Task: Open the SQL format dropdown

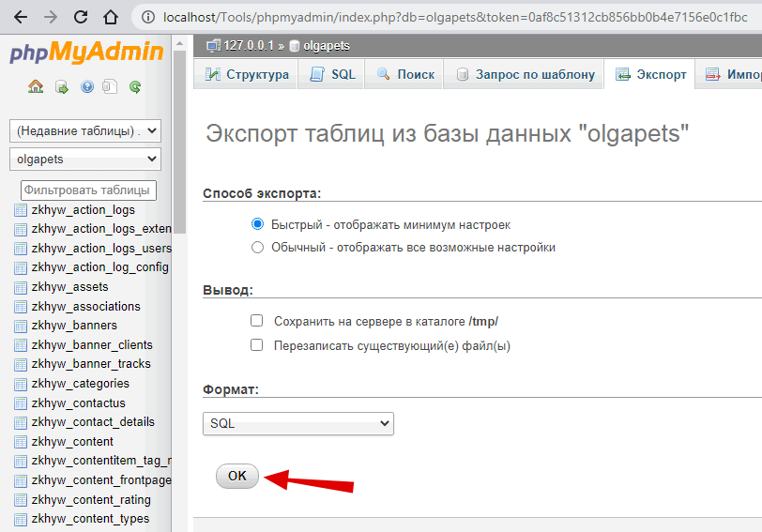Action: click(297, 423)
